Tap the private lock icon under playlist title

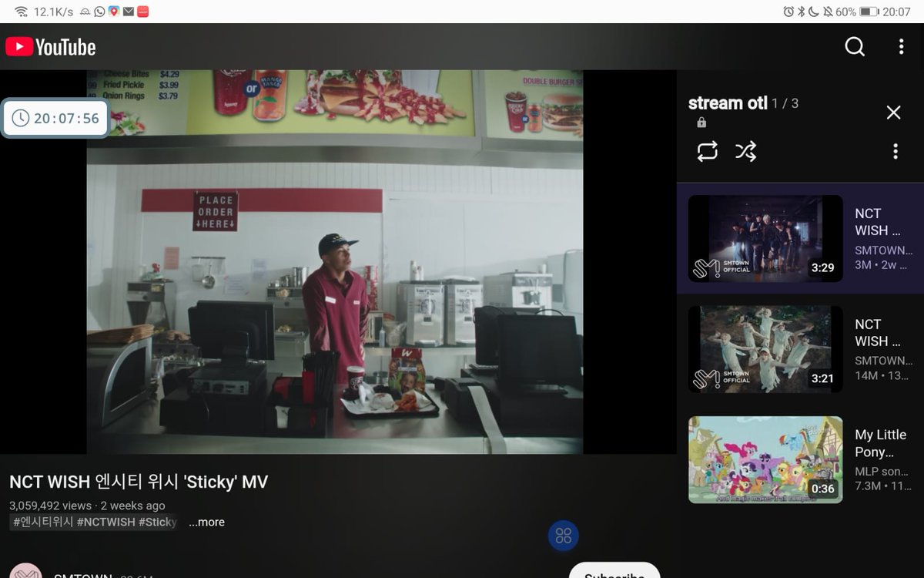(x=701, y=123)
